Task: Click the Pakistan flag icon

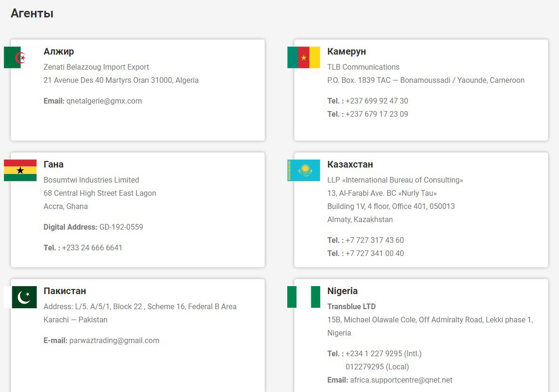Action: (x=20, y=297)
